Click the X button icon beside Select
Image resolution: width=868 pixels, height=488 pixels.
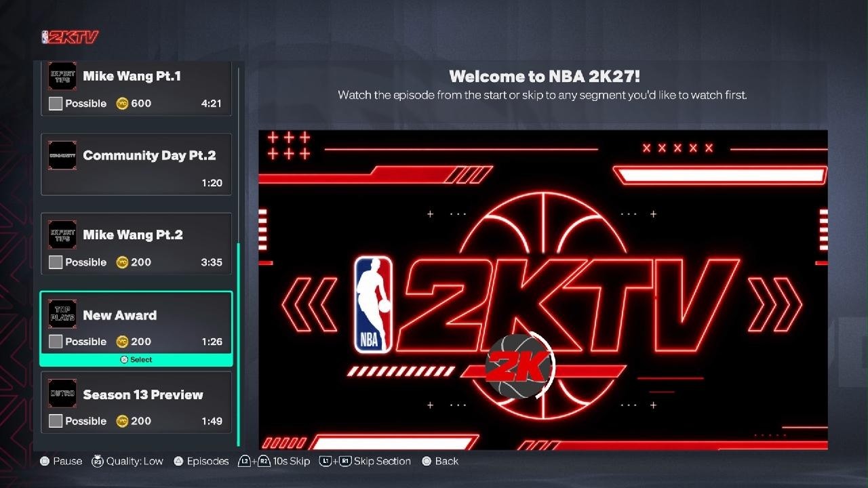[x=124, y=360]
